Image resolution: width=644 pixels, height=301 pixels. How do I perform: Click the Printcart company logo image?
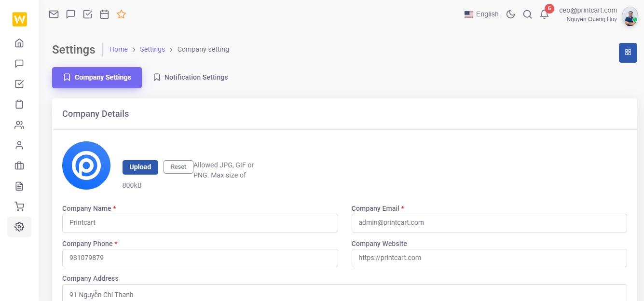86,165
